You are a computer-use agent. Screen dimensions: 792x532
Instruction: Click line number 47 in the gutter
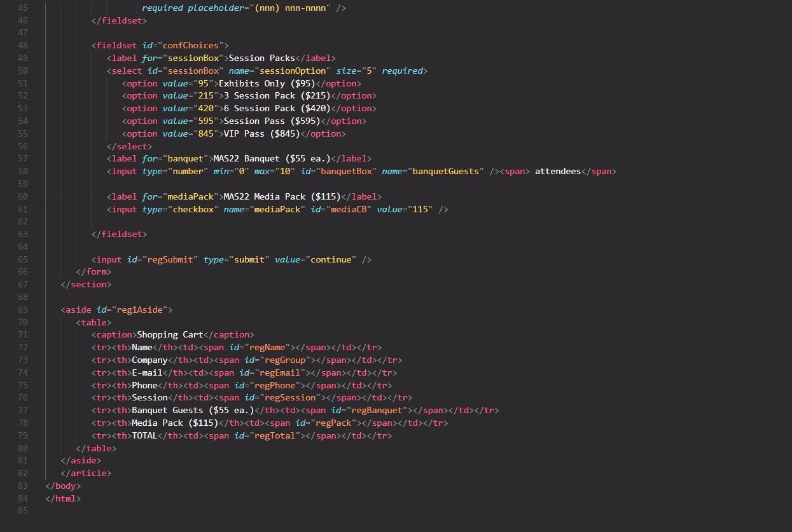point(23,32)
